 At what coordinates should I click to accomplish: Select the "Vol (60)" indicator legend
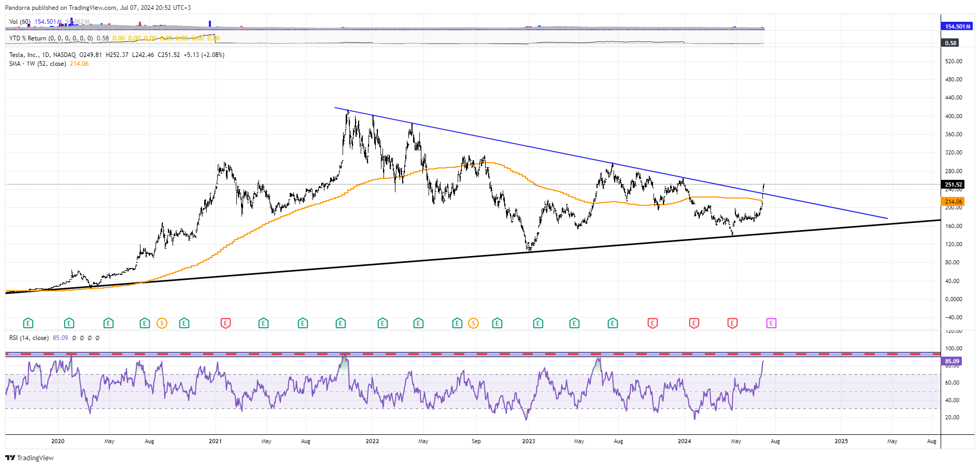coord(20,22)
